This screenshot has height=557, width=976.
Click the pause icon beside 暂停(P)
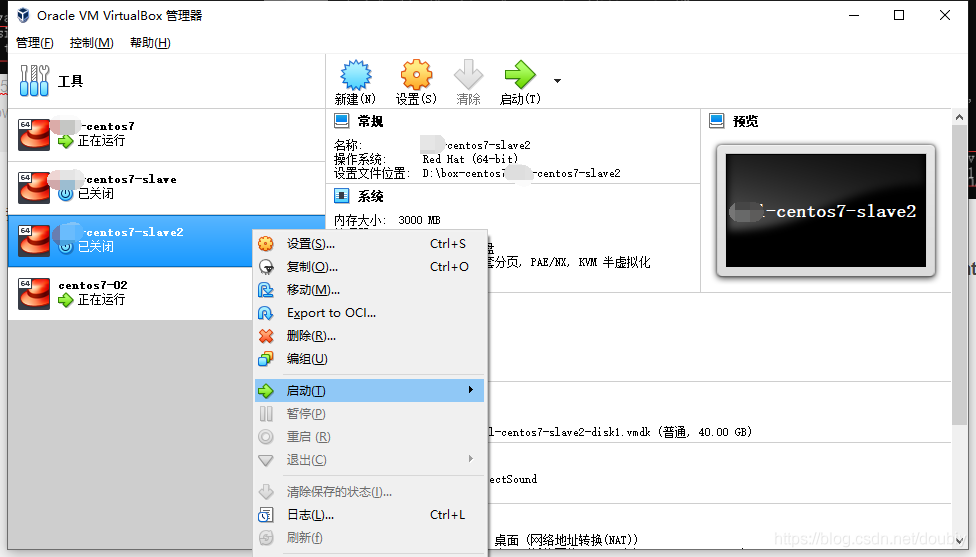(266, 414)
